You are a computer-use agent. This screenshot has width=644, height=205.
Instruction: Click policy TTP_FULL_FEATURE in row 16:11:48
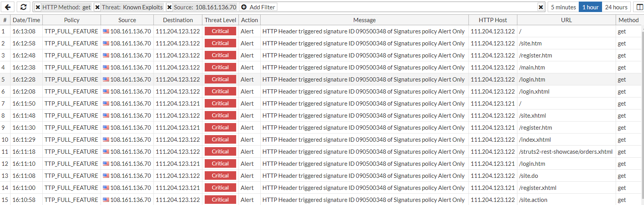(x=71, y=116)
